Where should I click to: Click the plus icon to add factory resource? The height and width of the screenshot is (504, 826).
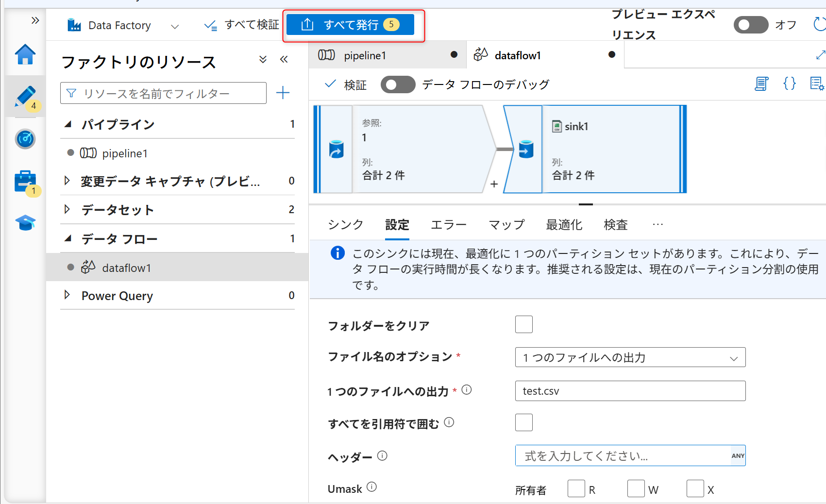coord(283,93)
